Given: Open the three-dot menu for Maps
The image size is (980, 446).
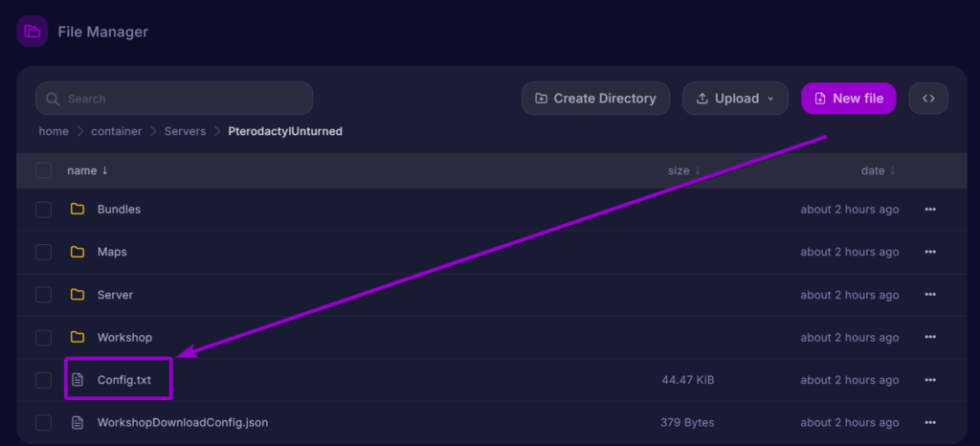Looking at the screenshot, I should (930, 252).
